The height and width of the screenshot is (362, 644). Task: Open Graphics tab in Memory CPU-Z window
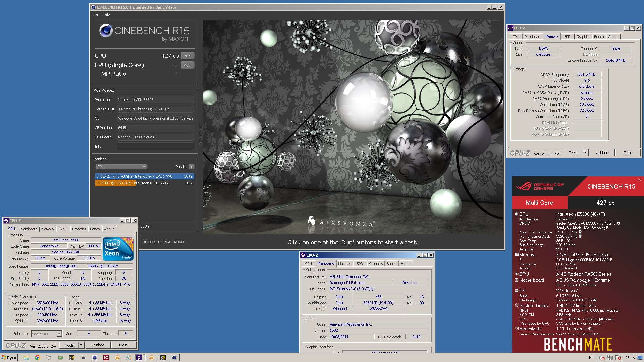click(583, 37)
